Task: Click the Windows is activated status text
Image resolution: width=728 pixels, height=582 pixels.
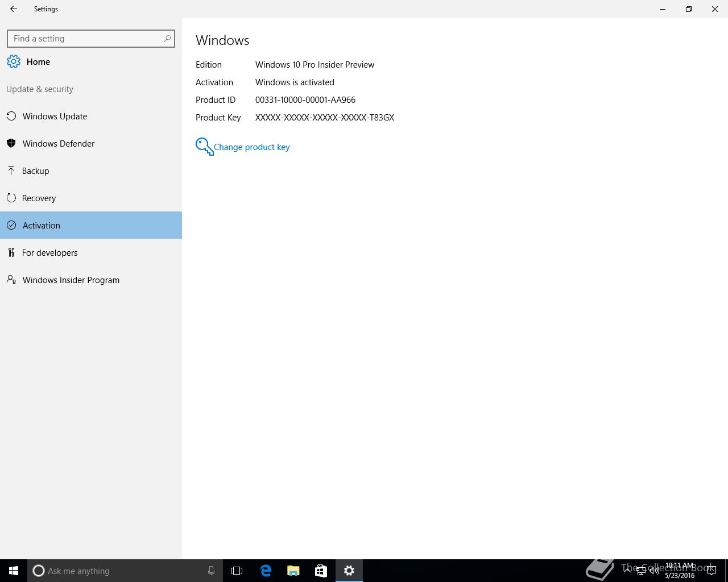Action: click(295, 82)
